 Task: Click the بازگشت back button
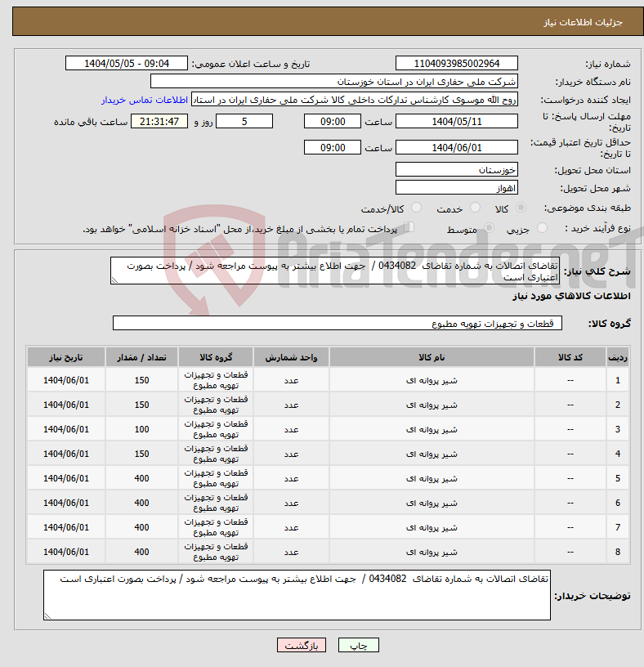point(302,645)
